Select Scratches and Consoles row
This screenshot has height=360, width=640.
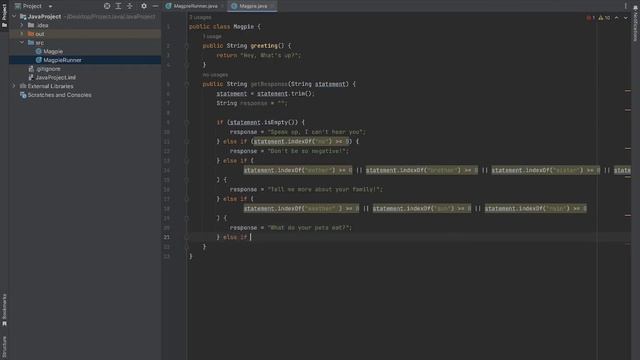[85, 95]
